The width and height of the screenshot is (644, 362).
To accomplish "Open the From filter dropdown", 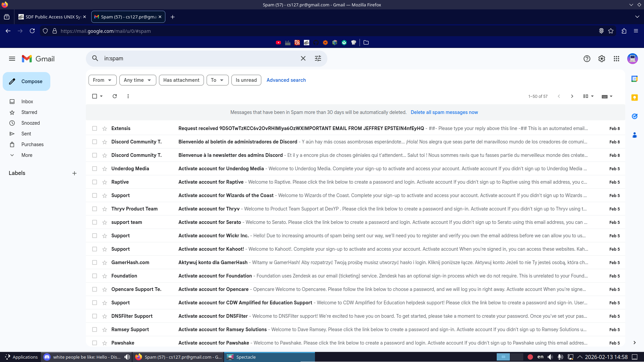I will [x=102, y=80].
